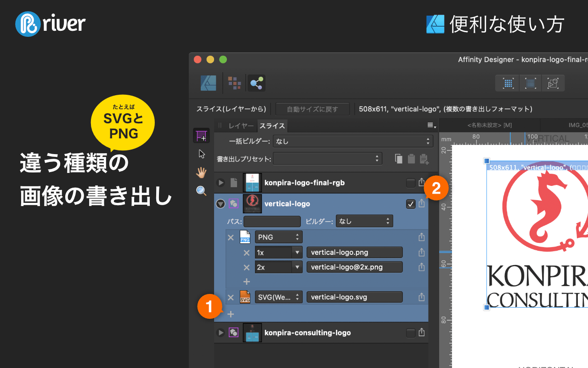Export all PNG formats via share icon

coord(422,237)
